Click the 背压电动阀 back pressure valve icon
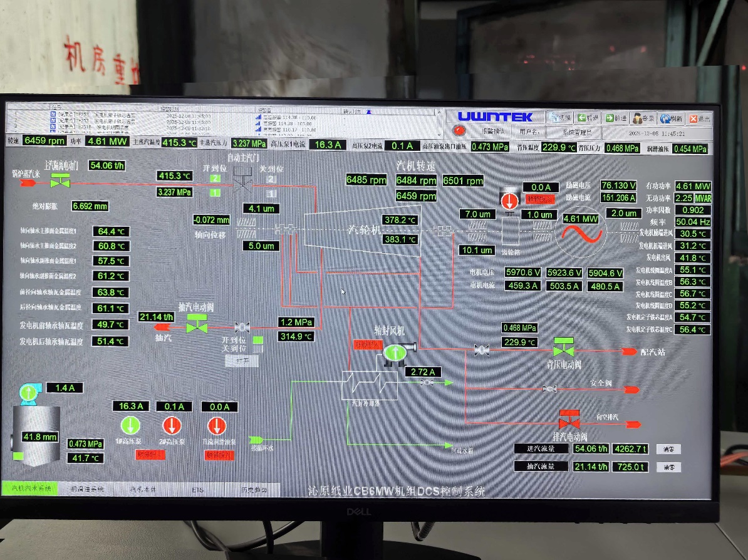The height and width of the screenshot is (560, 748). point(563,350)
